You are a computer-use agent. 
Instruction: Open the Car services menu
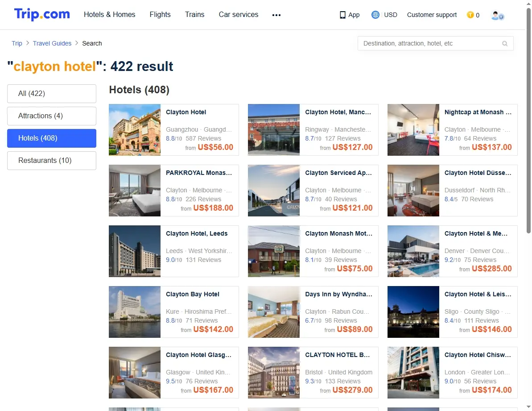239,15
